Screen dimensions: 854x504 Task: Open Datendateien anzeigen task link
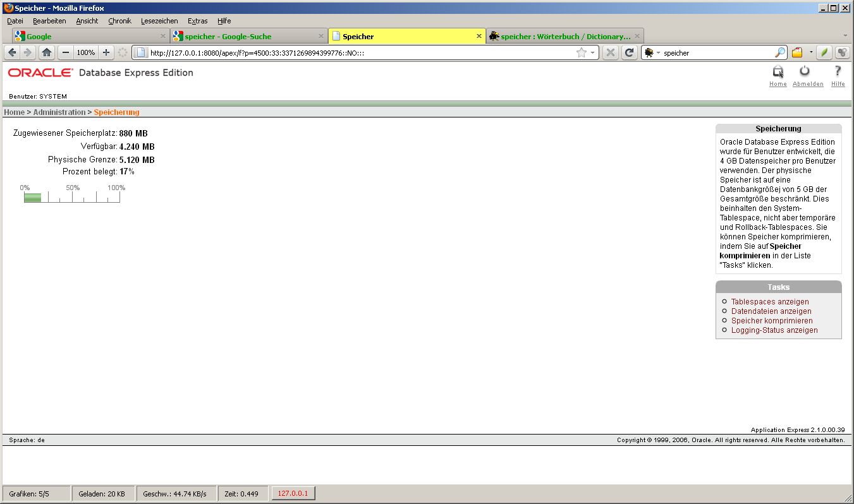[771, 311]
